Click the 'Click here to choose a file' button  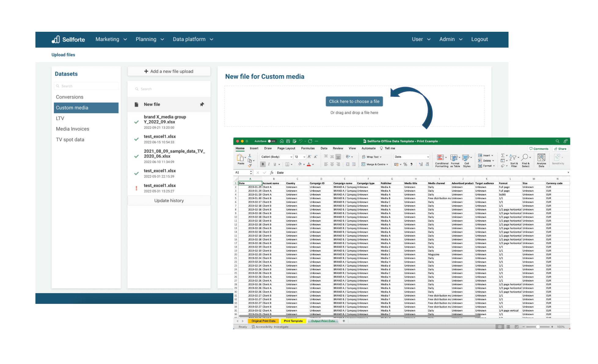pyautogui.click(x=354, y=101)
